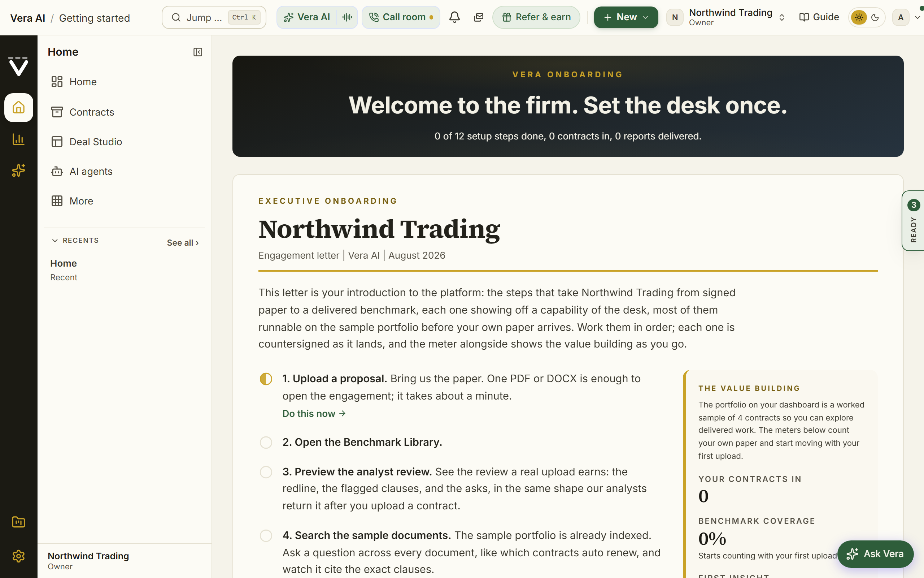Select Home in the sidebar menu

[125, 82]
